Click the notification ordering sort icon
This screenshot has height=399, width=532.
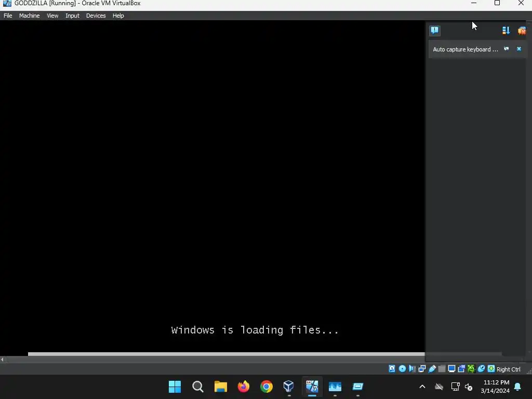(506, 31)
